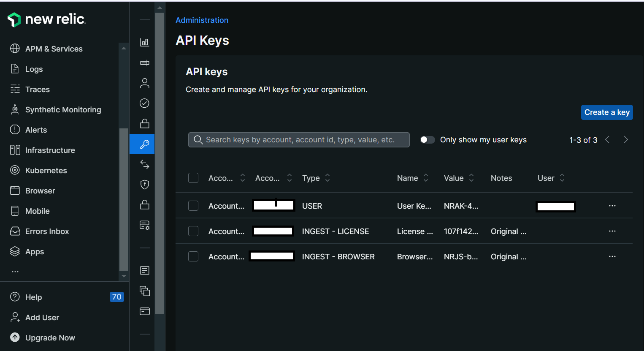This screenshot has height=351, width=644.
Task: Select the overlapping squares copy icon
Action: pyautogui.click(x=145, y=291)
